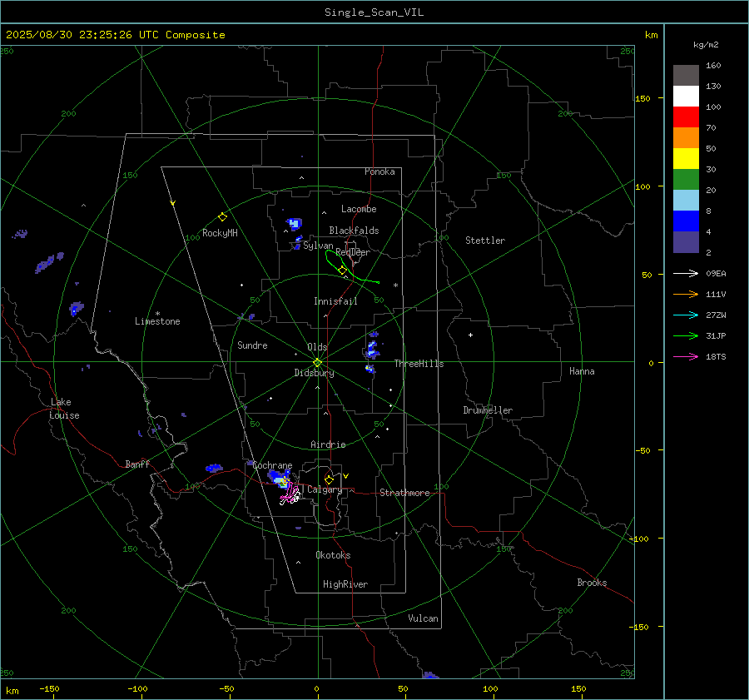Click the Airdrie label

[x=328, y=444]
